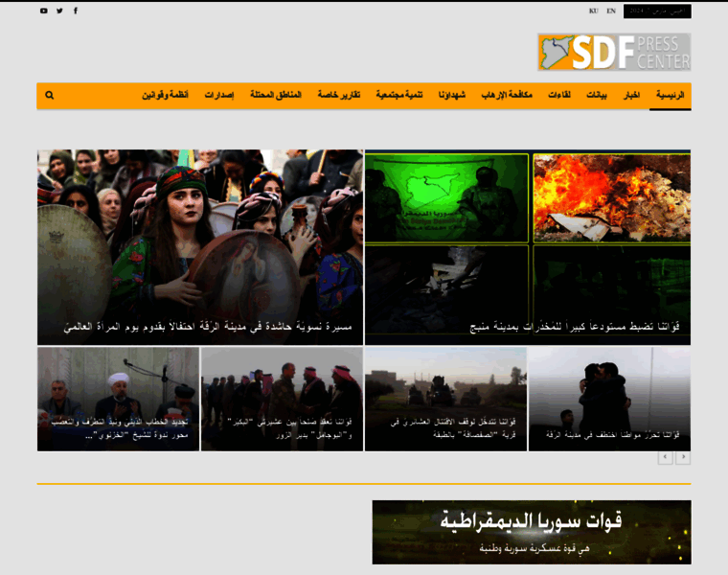Click the قوات سوريا الديمقراطية banner

pyautogui.click(x=532, y=532)
